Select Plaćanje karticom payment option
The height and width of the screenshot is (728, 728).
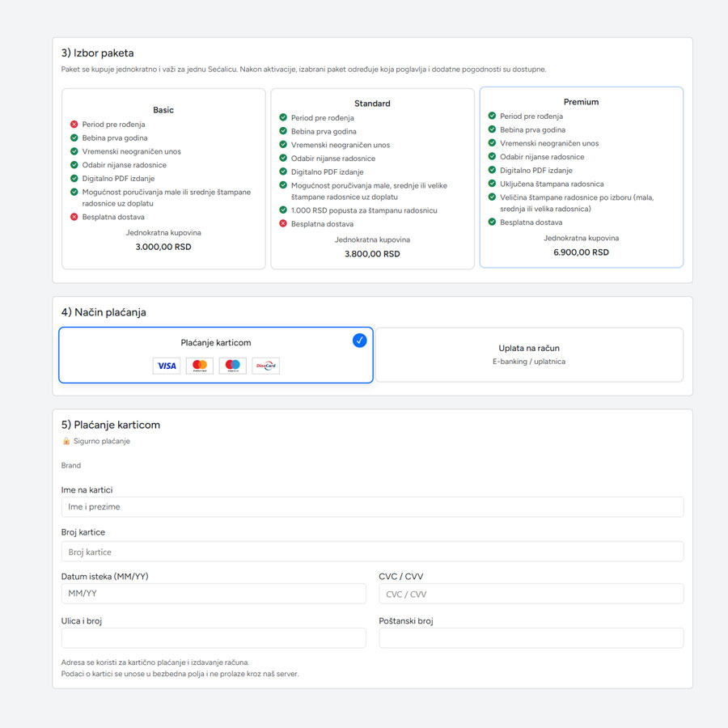point(216,355)
